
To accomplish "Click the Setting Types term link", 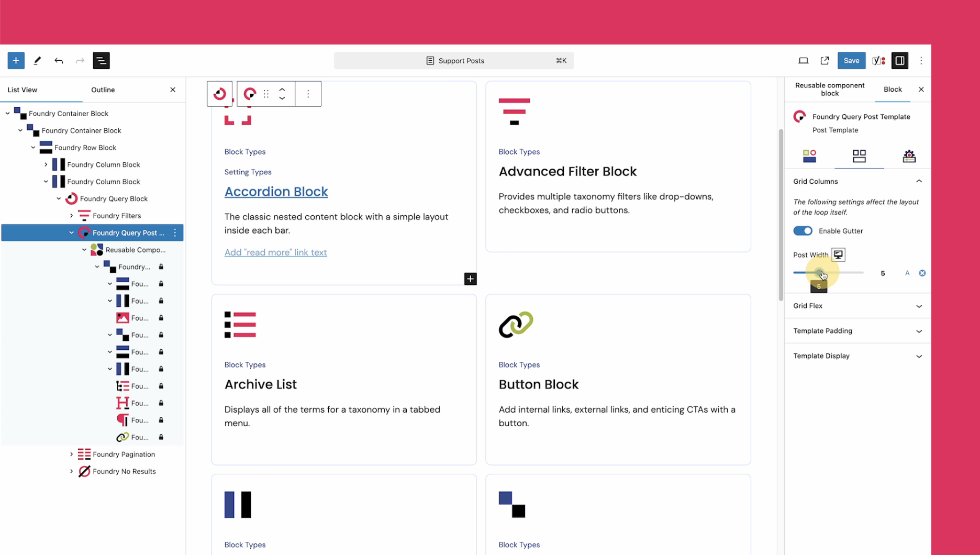I will (x=248, y=172).
